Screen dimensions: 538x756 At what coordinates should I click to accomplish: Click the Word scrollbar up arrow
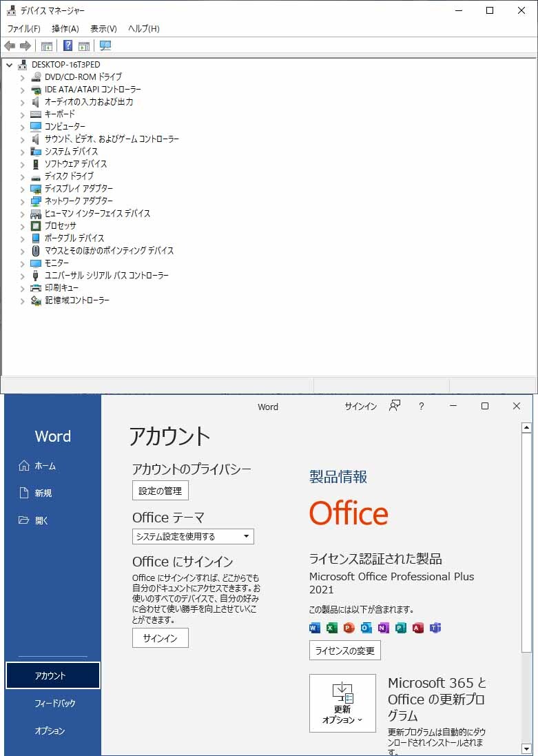pyautogui.click(x=526, y=428)
